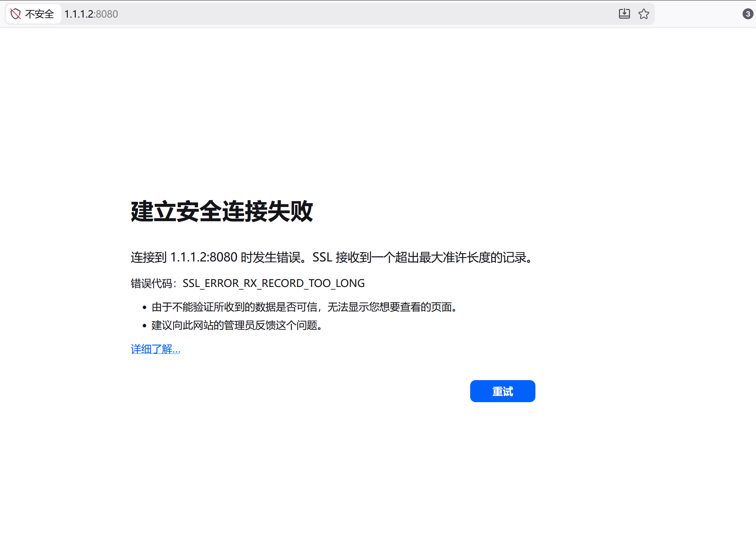Click the 建立安全连接失败 heading
Image resolution: width=756 pixels, height=556 pixels.
point(222,211)
